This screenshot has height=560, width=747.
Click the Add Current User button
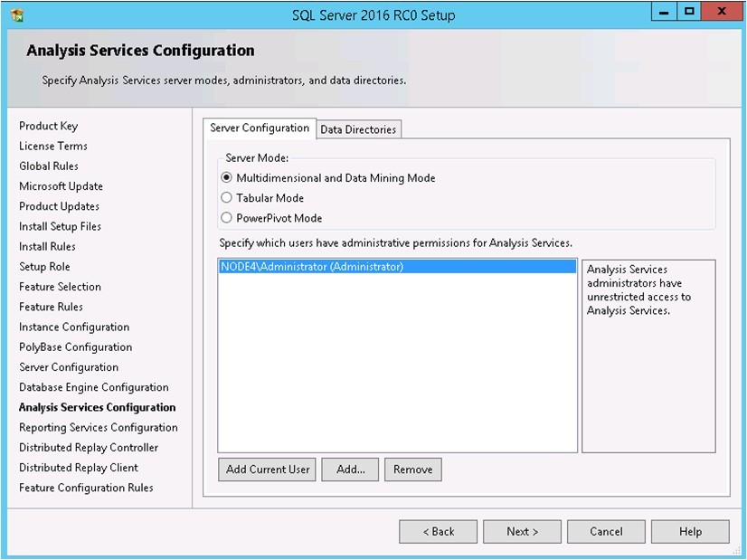[268, 470]
